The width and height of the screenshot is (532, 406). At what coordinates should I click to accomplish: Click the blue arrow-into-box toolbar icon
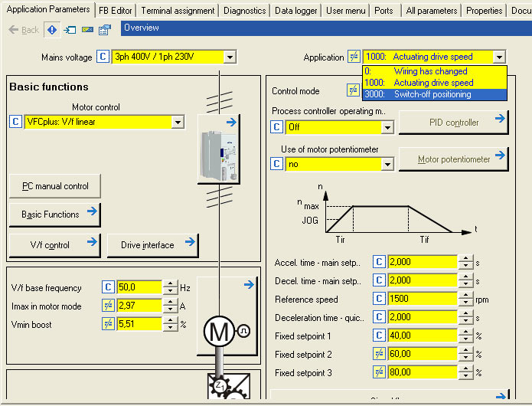pyautogui.click(x=70, y=29)
